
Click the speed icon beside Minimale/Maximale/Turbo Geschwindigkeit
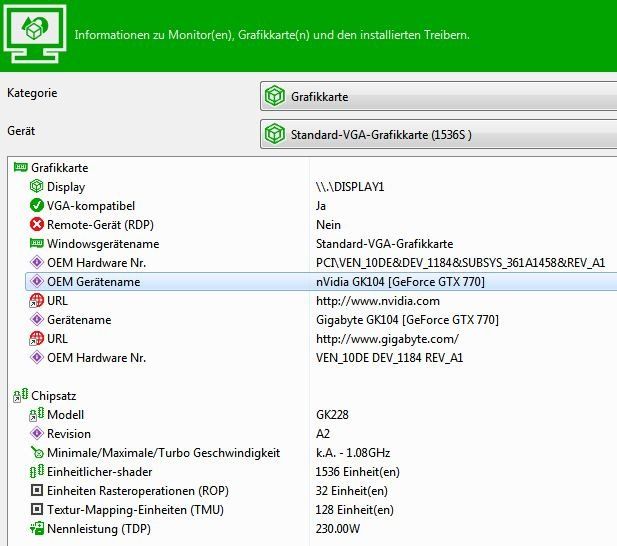click(37, 452)
